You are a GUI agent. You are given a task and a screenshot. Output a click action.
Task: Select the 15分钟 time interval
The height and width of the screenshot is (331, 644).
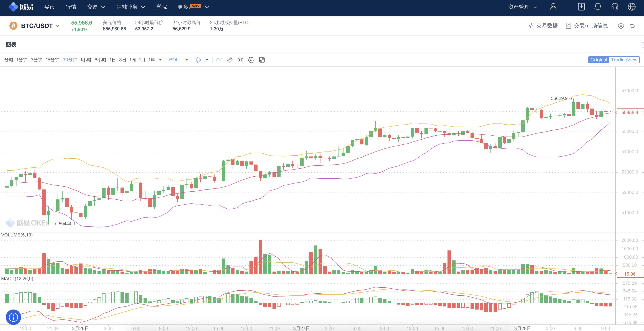[x=52, y=60]
